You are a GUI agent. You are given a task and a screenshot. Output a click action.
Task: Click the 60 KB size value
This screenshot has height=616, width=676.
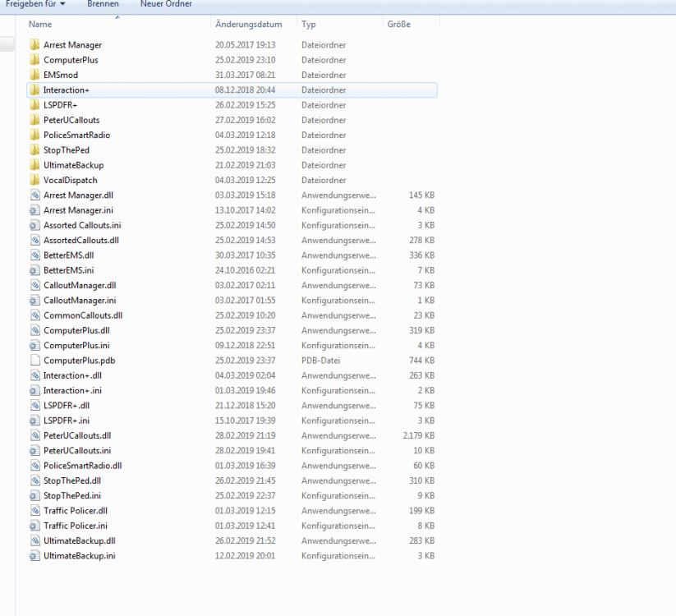424,466
